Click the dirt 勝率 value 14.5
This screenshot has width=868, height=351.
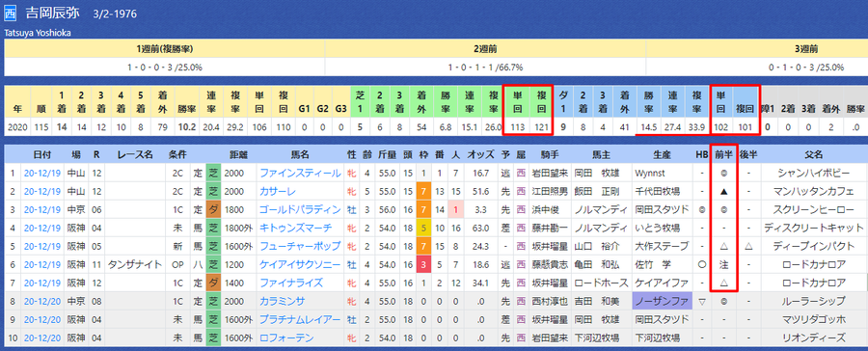(x=649, y=126)
